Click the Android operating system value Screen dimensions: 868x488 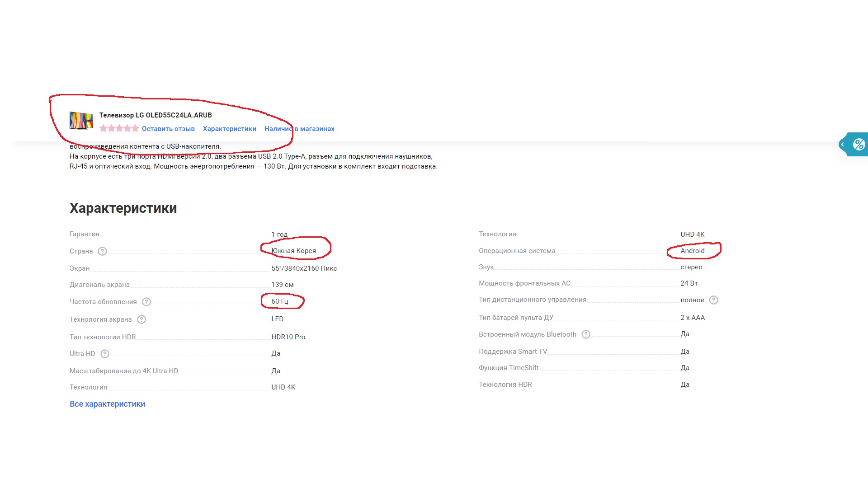[x=692, y=251]
